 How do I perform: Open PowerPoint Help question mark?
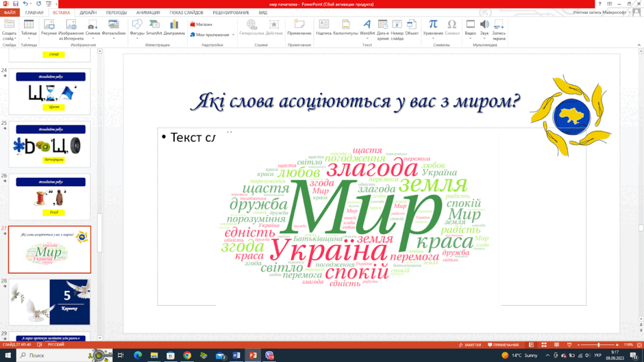click(x=599, y=3)
